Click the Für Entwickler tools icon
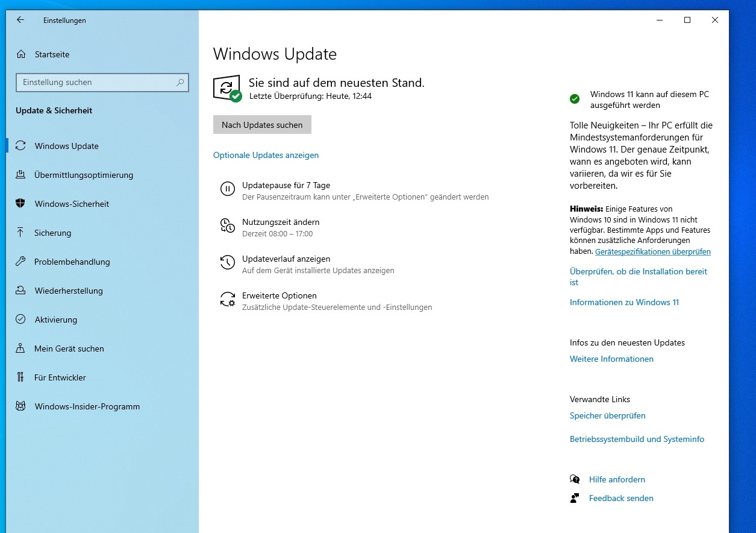Screen dimensions: 756x533 click(x=20, y=377)
